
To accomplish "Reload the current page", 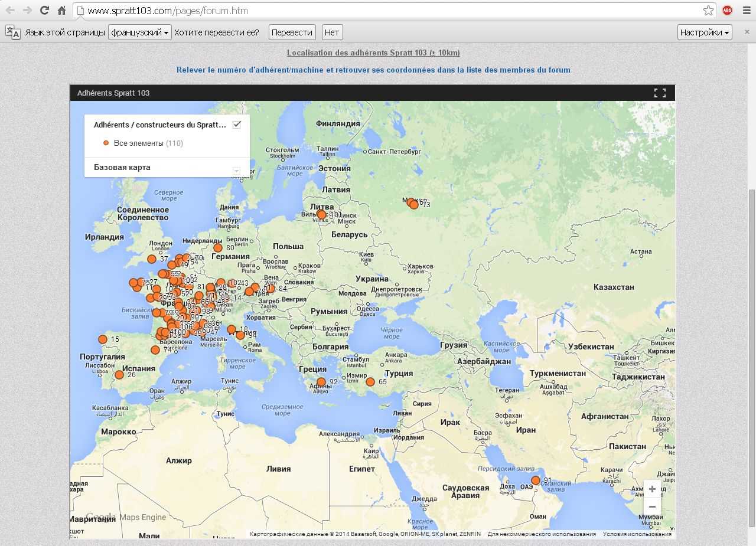I will point(44,11).
